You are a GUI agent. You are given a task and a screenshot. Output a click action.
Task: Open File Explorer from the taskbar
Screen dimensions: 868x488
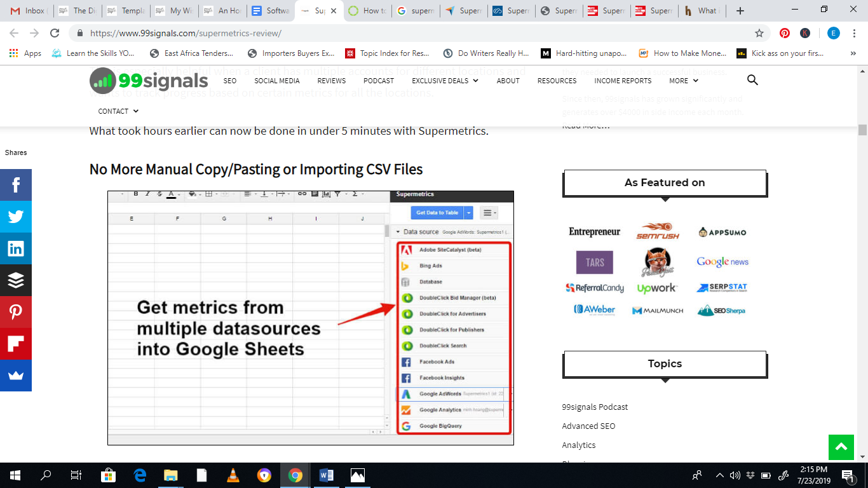point(171,475)
